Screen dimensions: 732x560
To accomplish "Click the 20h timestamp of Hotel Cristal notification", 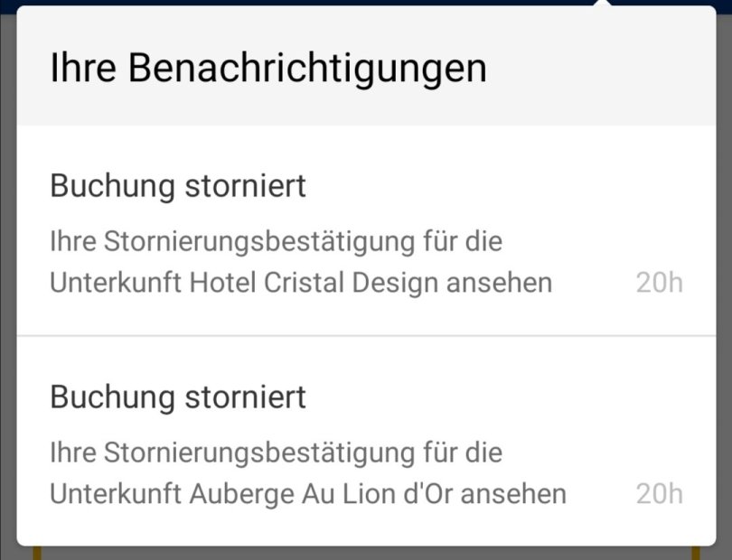I will point(659,283).
